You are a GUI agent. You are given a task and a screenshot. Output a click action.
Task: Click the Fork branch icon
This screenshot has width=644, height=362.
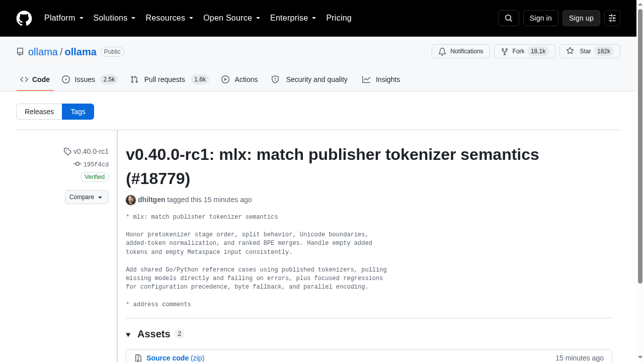[505, 51]
